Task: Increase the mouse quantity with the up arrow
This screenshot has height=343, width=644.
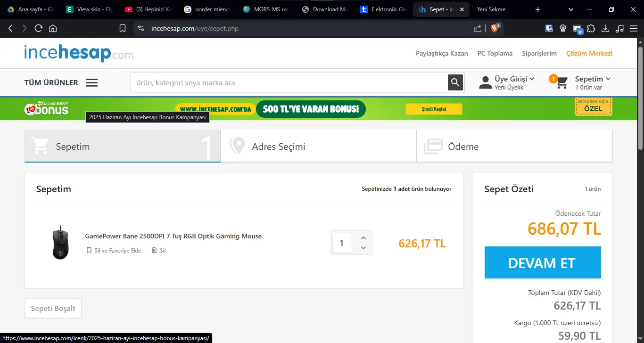Action: coord(363,238)
